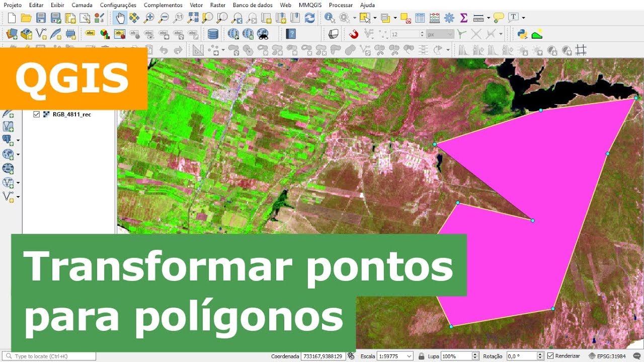Open the px units combo box
The height and width of the screenshot is (362, 644).
click(440, 34)
